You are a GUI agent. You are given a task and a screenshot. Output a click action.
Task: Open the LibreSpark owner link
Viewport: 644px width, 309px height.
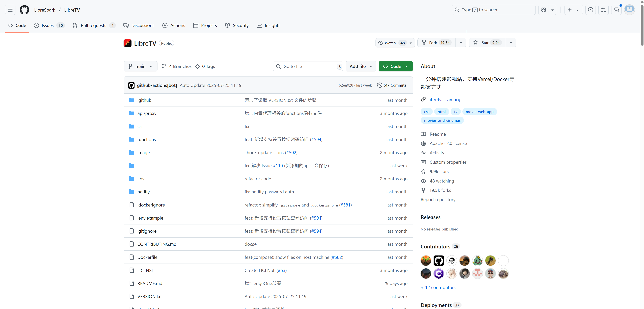44,10
